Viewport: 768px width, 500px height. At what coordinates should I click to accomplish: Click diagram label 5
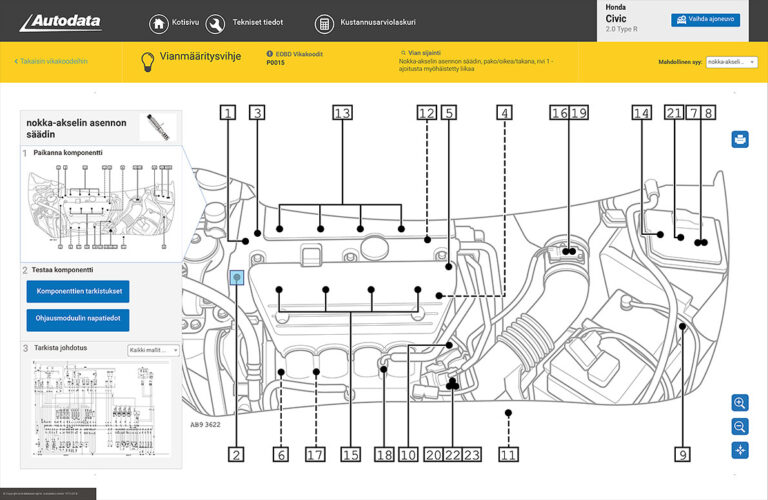click(x=449, y=113)
